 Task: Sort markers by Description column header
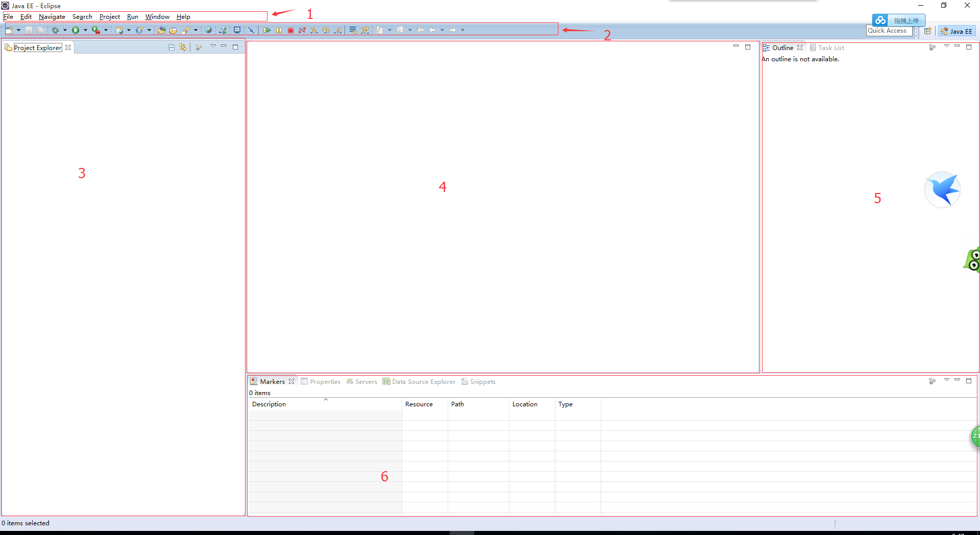pos(269,404)
